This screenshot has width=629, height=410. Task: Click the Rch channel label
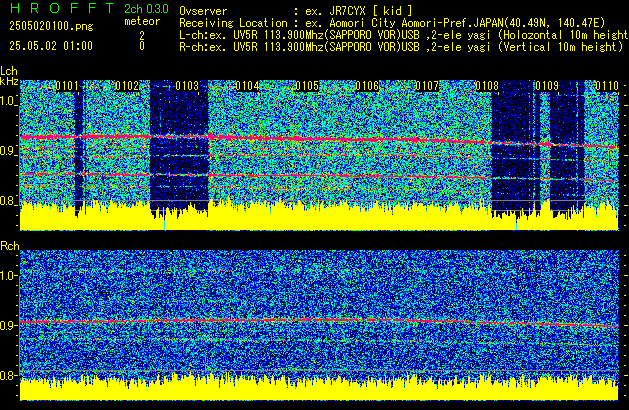[x=10, y=246]
